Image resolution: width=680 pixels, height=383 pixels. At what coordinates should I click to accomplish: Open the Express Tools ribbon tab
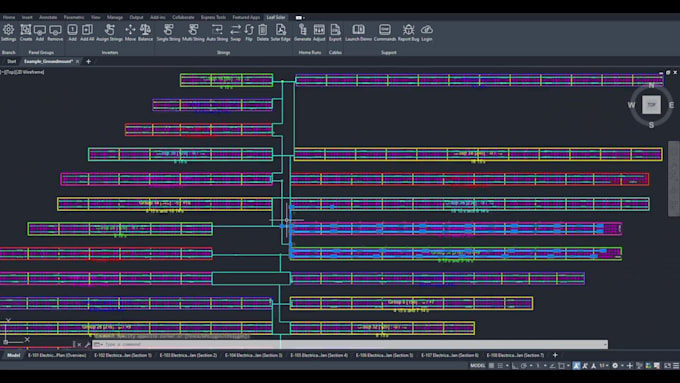(x=213, y=17)
